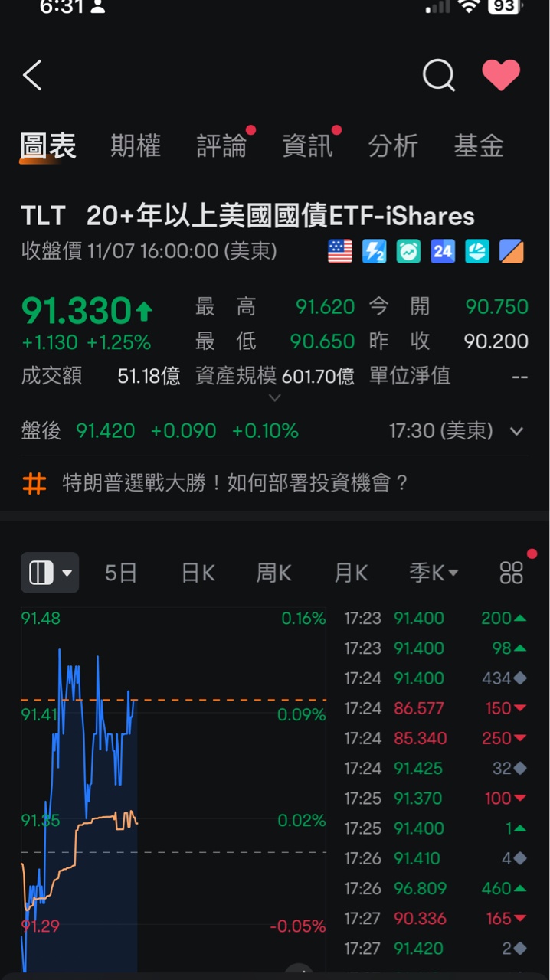550x980 pixels.
Task: Select the 5日 chart period
Action: (x=121, y=573)
